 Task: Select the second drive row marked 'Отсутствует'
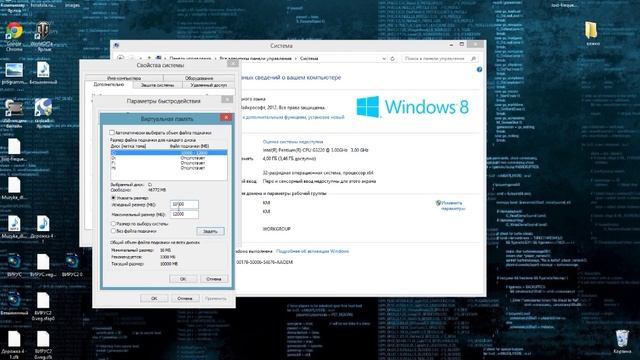(169, 158)
